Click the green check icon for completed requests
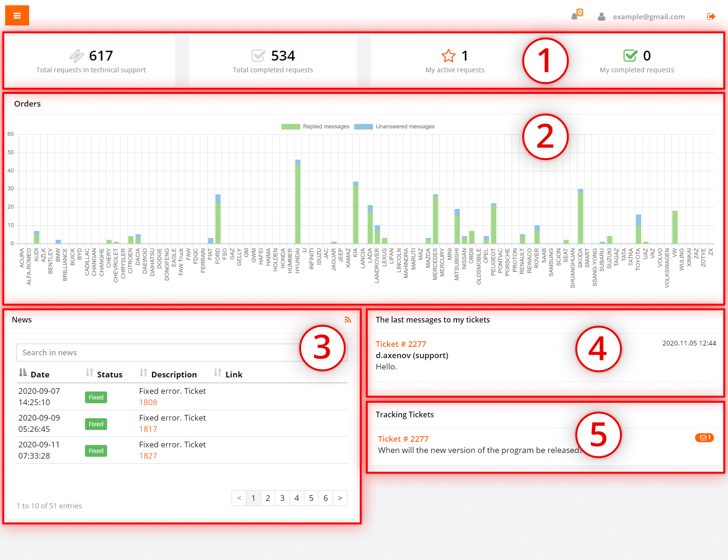The height and width of the screenshot is (560, 728). [630, 56]
